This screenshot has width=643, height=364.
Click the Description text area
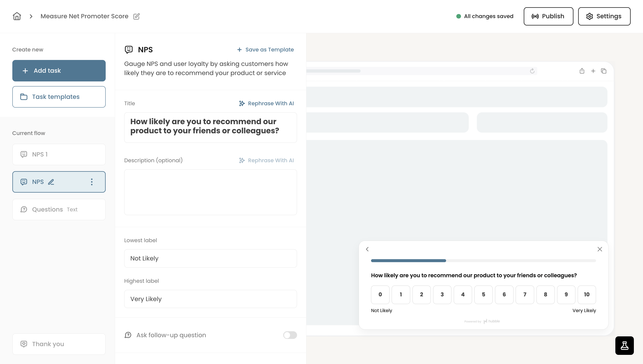point(211,192)
